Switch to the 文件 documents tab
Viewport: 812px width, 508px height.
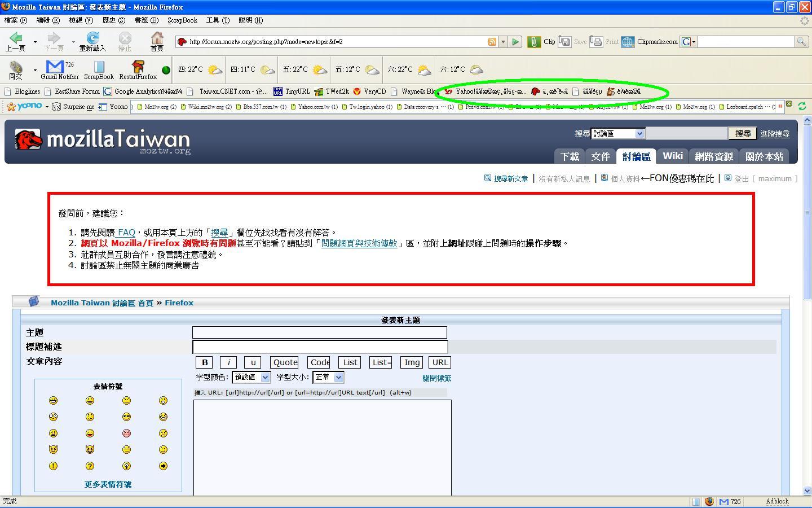[600, 156]
